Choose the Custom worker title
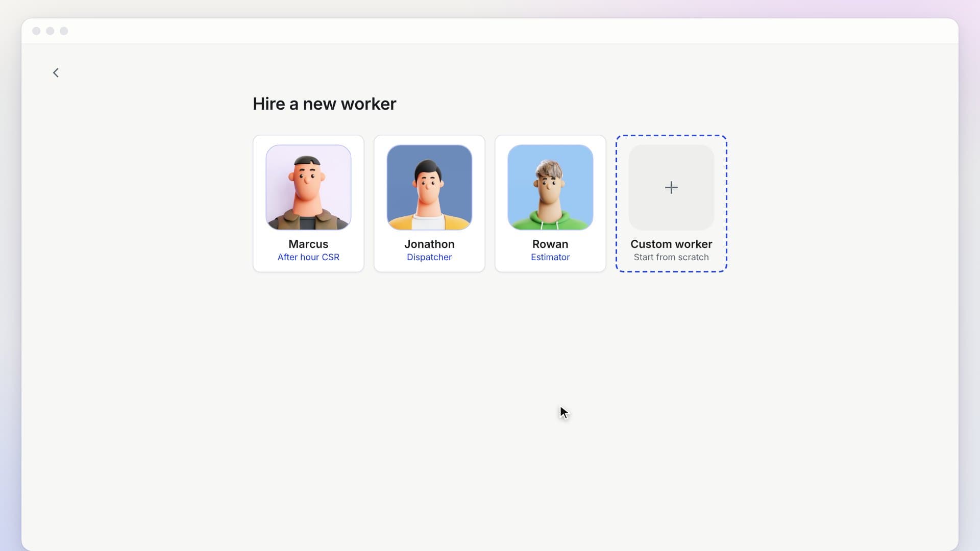Viewport: 980px width, 551px height. 671,244
